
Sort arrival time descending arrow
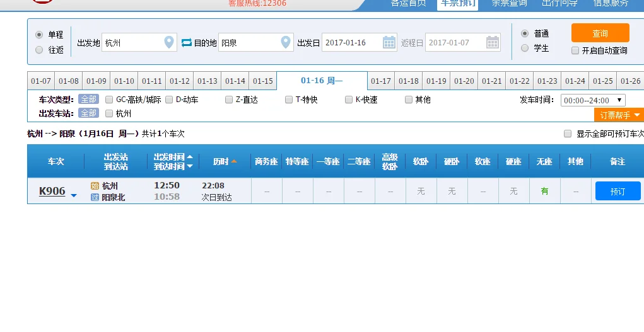tap(190, 166)
